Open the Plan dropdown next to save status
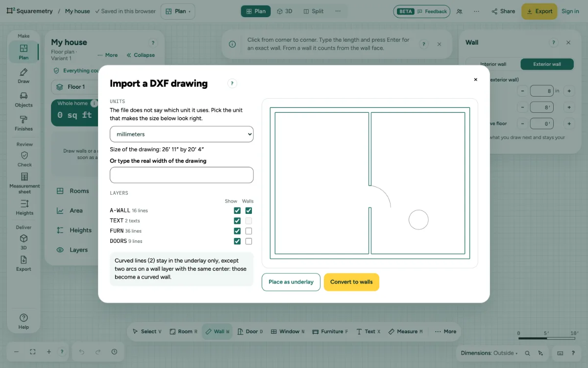588x368 pixels. (x=178, y=11)
